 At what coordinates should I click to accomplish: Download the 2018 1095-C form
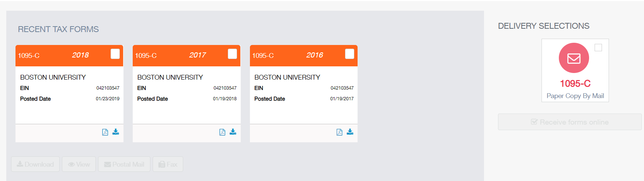click(x=116, y=132)
